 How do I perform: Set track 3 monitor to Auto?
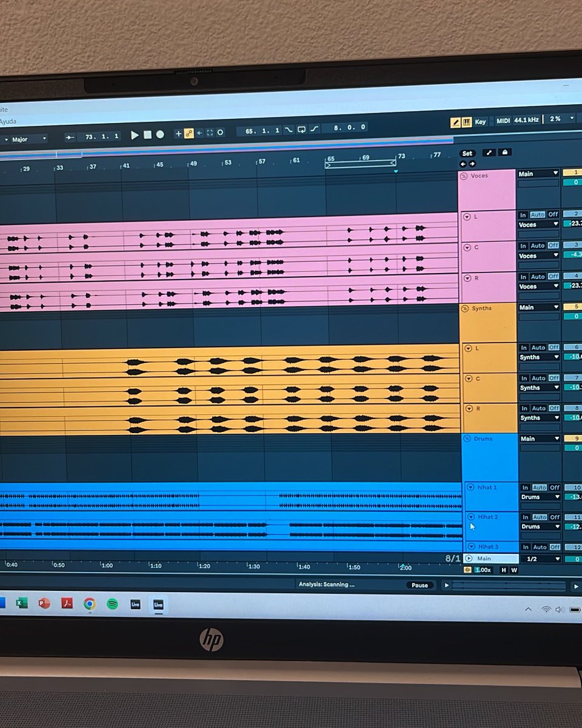[x=538, y=246]
